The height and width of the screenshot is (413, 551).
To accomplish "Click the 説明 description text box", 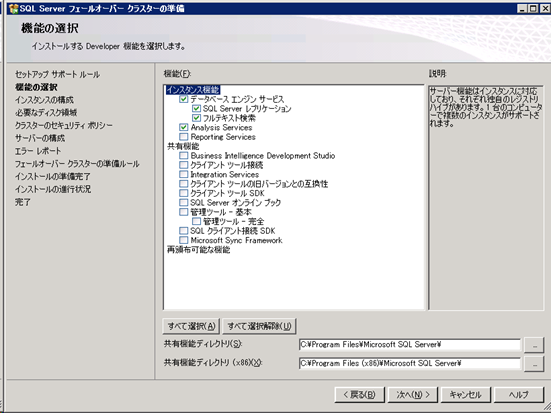I will tap(486, 198).
